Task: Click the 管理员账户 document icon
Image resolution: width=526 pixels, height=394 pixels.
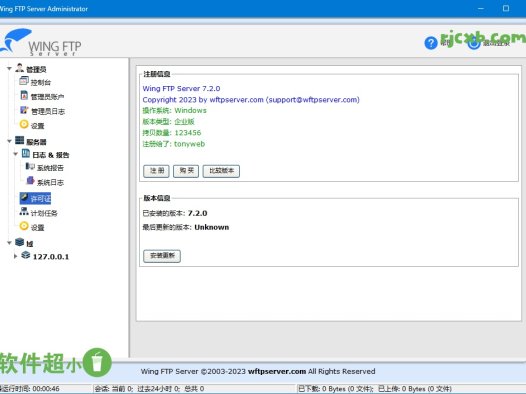Action: click(24, 96)
